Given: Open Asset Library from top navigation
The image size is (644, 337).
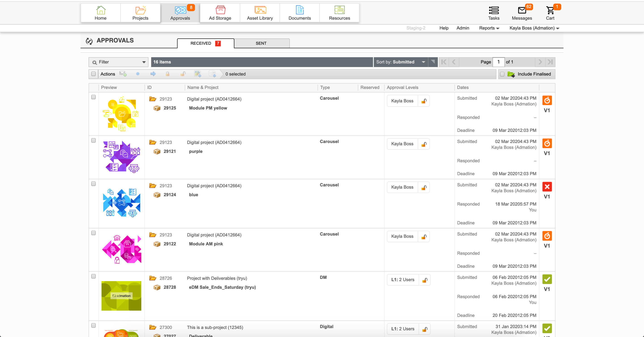Looking at the screenshot, I should coord(260,13).
